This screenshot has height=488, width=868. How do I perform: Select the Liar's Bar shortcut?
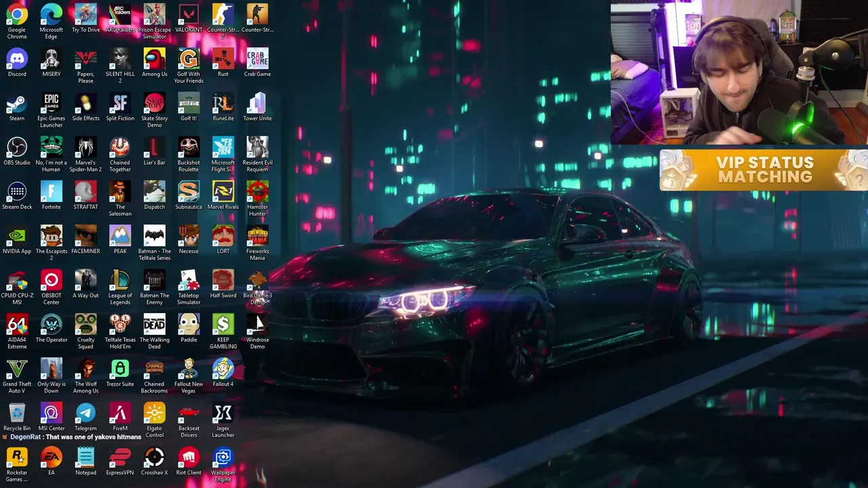click(155, 150)
